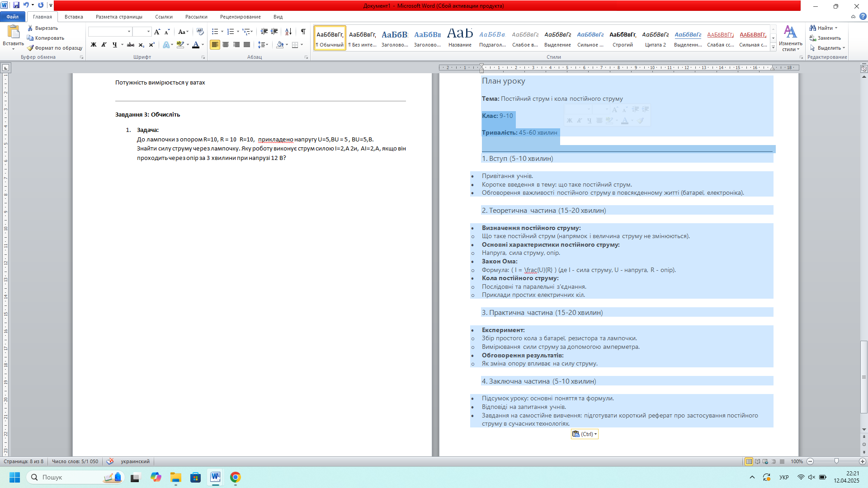Expand underline style dropdown arrow
The height and width of the screenshot is (488, 868).
tap(122, 45)
